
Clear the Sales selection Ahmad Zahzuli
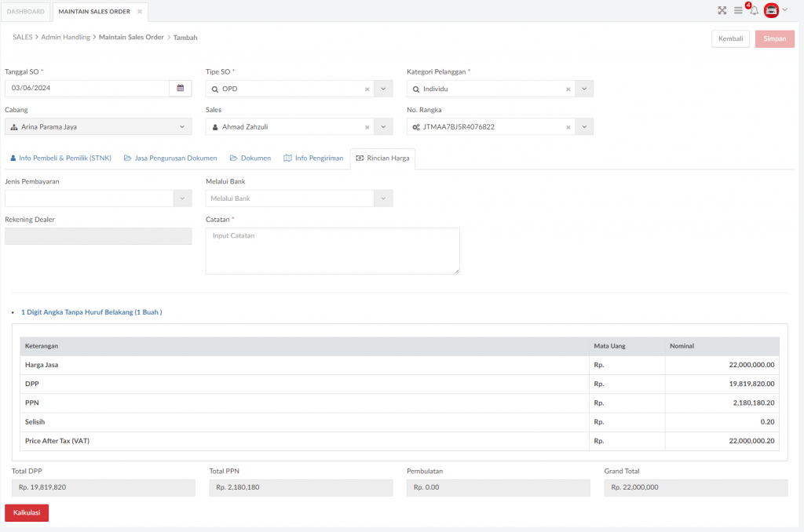pos(367,127)
